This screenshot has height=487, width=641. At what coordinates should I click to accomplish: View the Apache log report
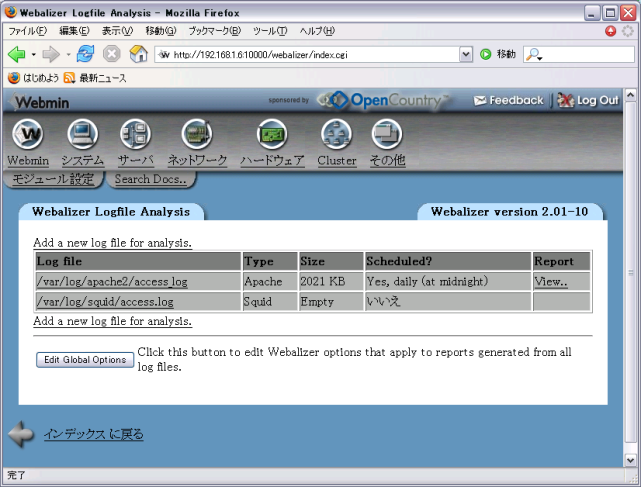click(x=550, y=282)
